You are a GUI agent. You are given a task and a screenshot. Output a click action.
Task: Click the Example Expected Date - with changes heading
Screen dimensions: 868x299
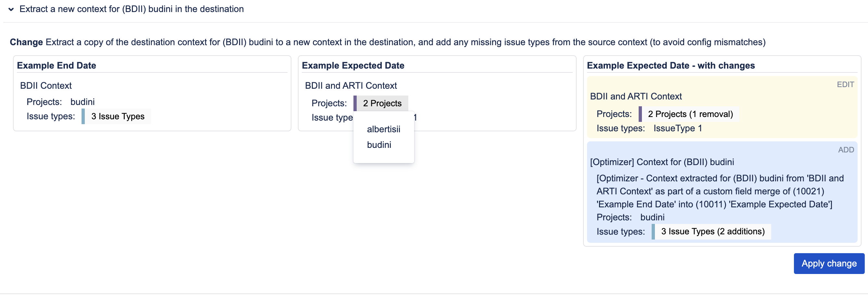[x=670, y=65]
